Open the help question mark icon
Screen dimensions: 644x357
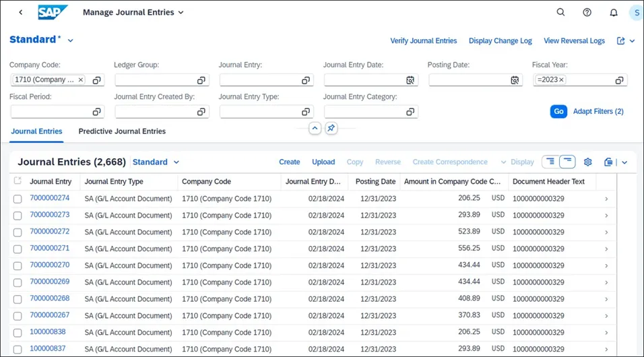click(587, 12)
